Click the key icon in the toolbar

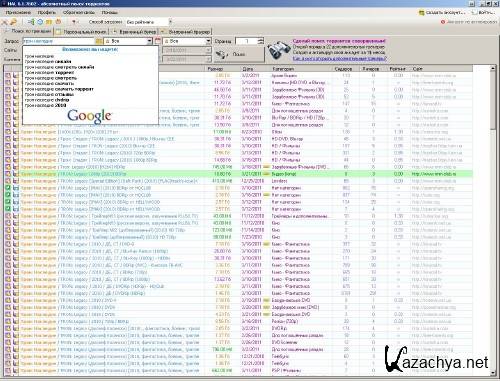point(13,22)
